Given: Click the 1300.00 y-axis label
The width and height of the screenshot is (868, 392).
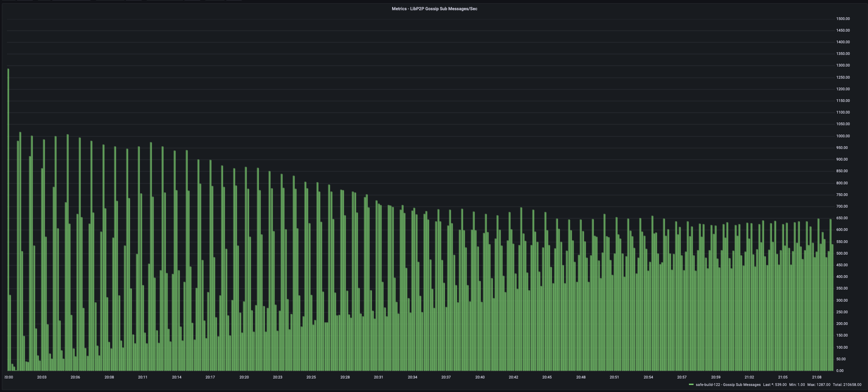Looking at the screenshot, I should tap(843, 66).
